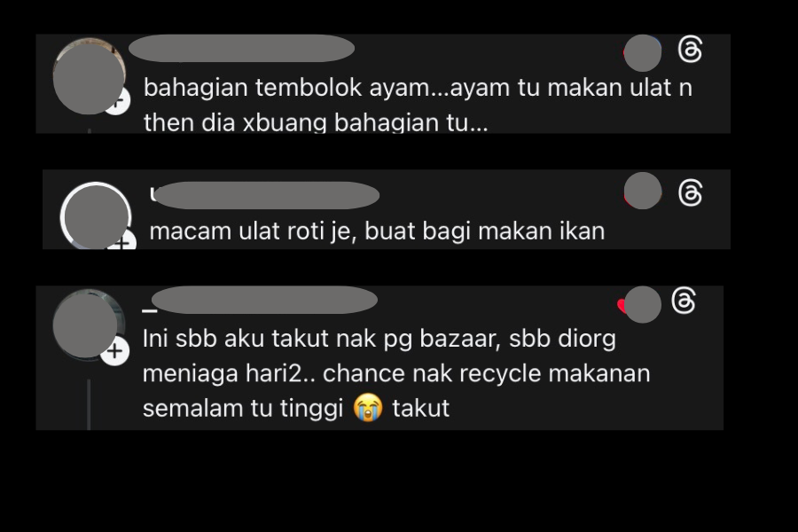Tap plus badge on ulat roti commenter avatar
The image size is (798, 532).
tap(122, 239)
